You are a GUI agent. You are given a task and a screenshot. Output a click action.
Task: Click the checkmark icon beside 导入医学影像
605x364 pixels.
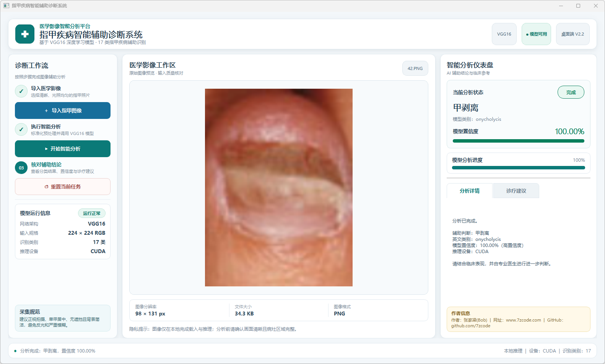(21, 91)
